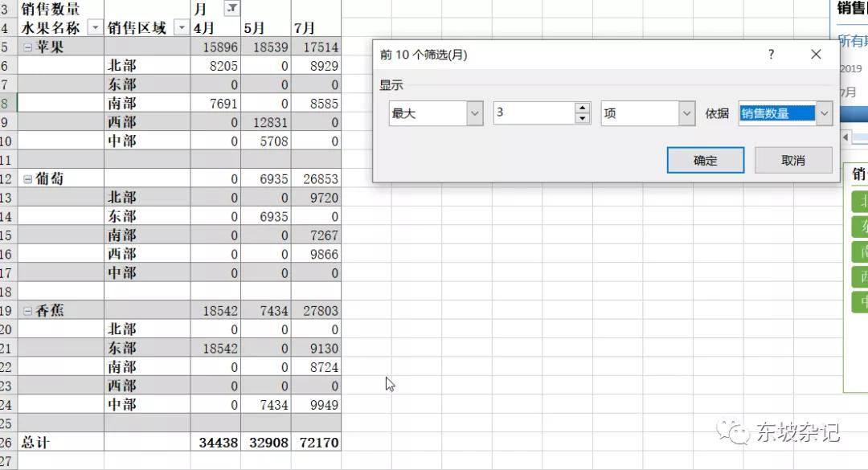Select cell 5708 under 苹果 中部

(x=266, y=141)
